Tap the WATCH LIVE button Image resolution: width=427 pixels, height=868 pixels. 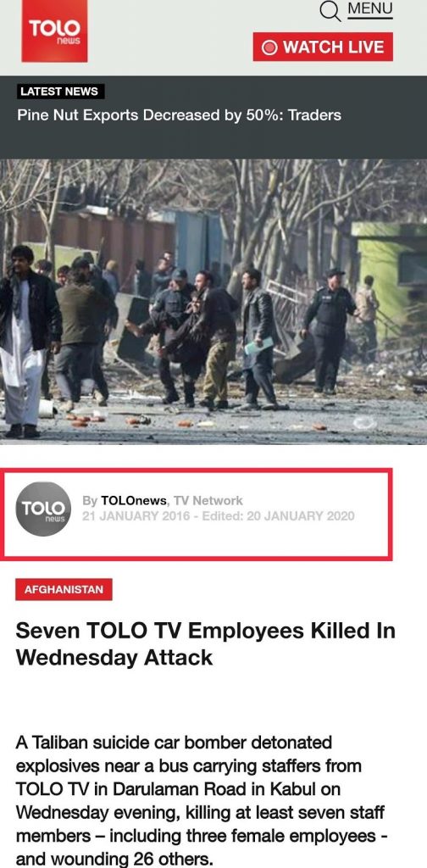(323, 47)
